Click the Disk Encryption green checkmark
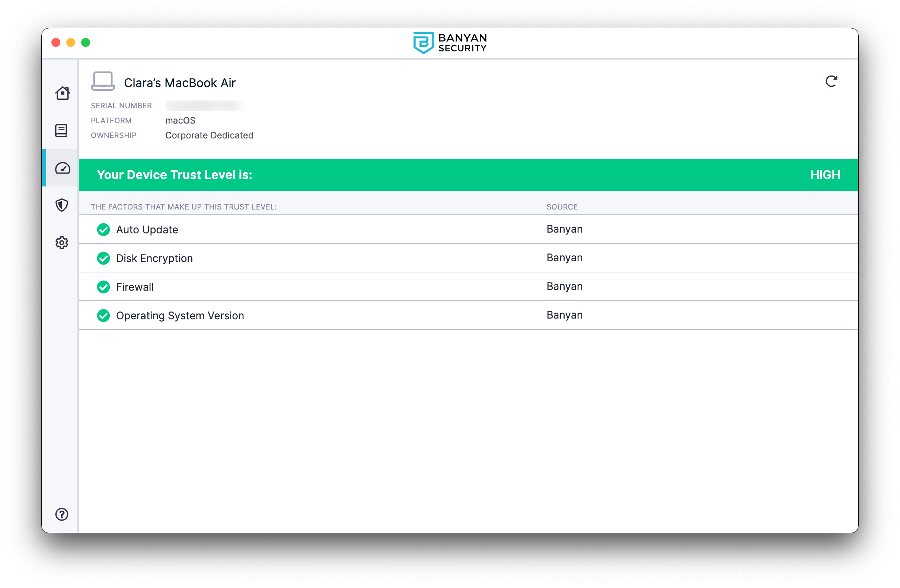The image size is (900, 588). [x=103, y=258]
